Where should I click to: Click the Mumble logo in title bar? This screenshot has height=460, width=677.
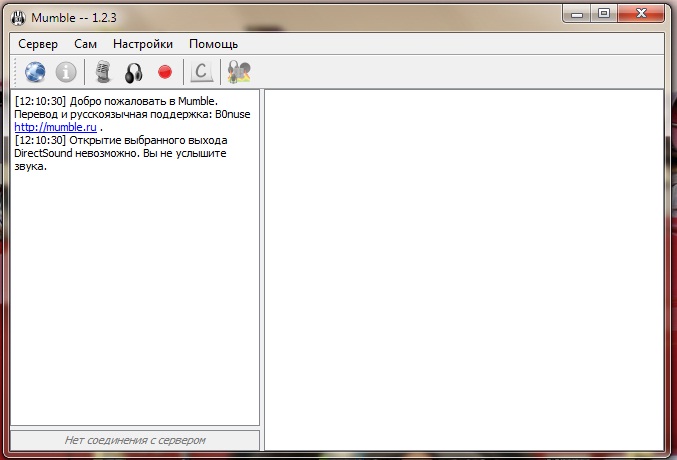[17, 16]
